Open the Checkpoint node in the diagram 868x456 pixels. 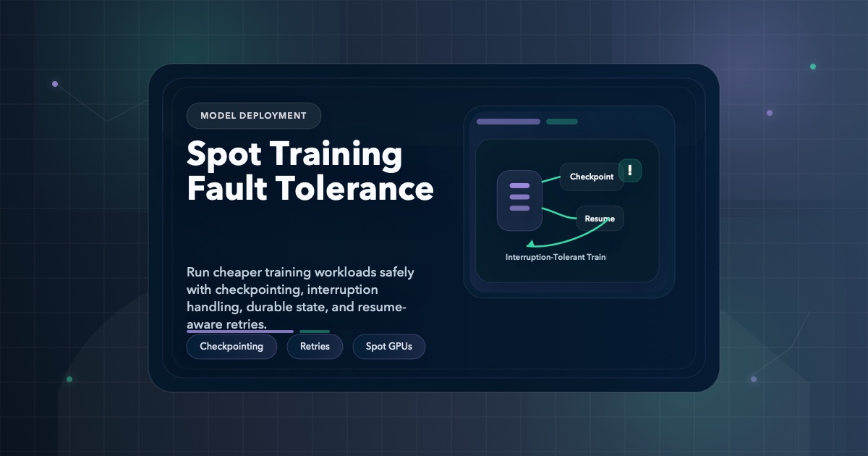(x=591, y=176)
